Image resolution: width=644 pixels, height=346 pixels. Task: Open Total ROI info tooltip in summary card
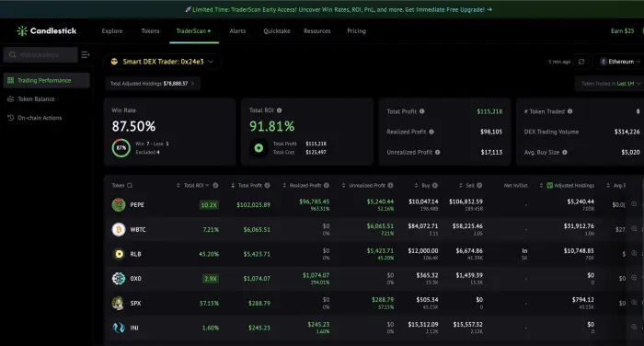(280, 110)
